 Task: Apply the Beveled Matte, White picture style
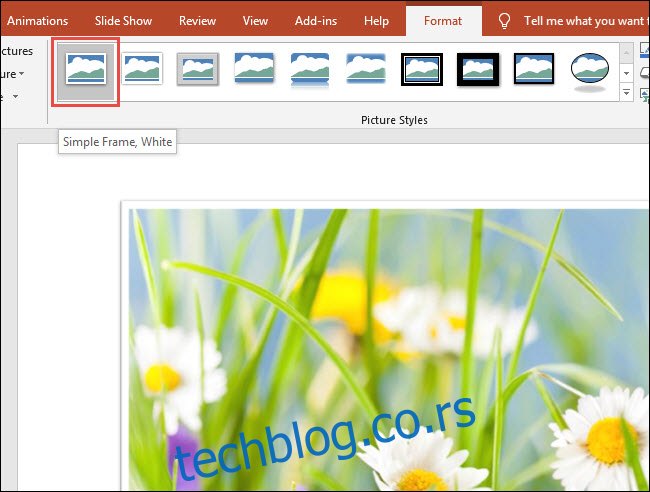click(142, 69)
